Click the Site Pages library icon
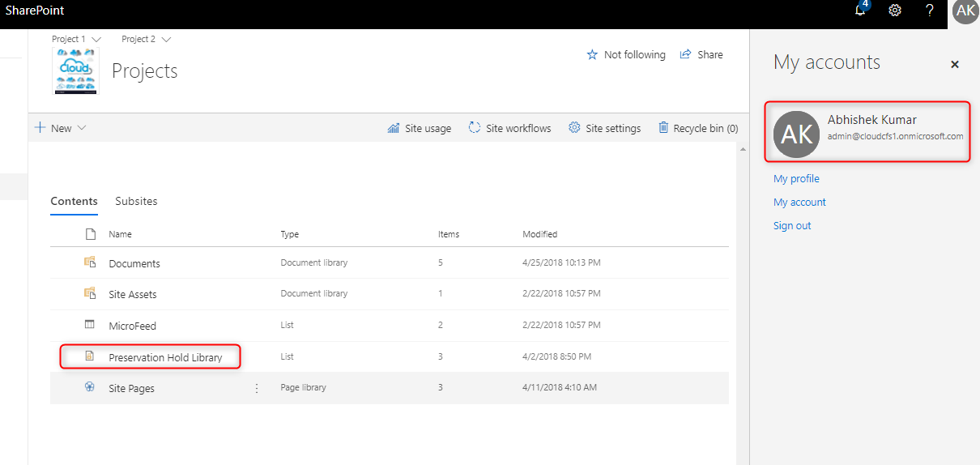Image resolution: width=980 pixels, height=465 pixels. pyautogui.click(x=90, y=387)
